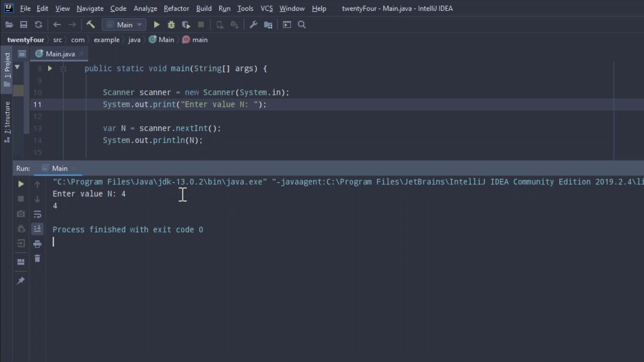This screenshot has height=362, width=644.
Task: Click the editor layout icon left of Main.java tab
Action: tap(22, 54)
